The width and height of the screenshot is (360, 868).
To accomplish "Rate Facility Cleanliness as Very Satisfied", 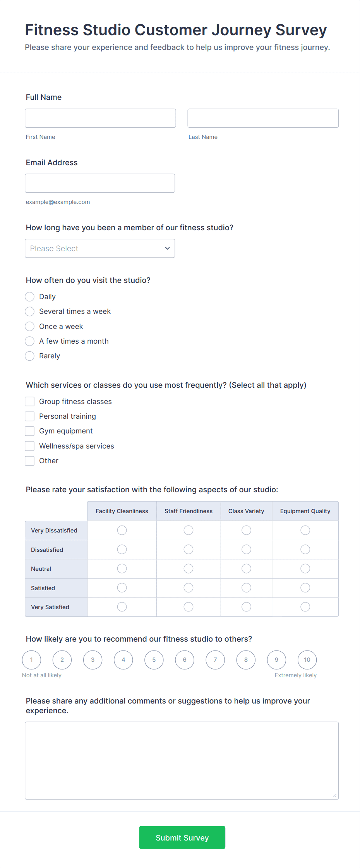I will 122,607.
